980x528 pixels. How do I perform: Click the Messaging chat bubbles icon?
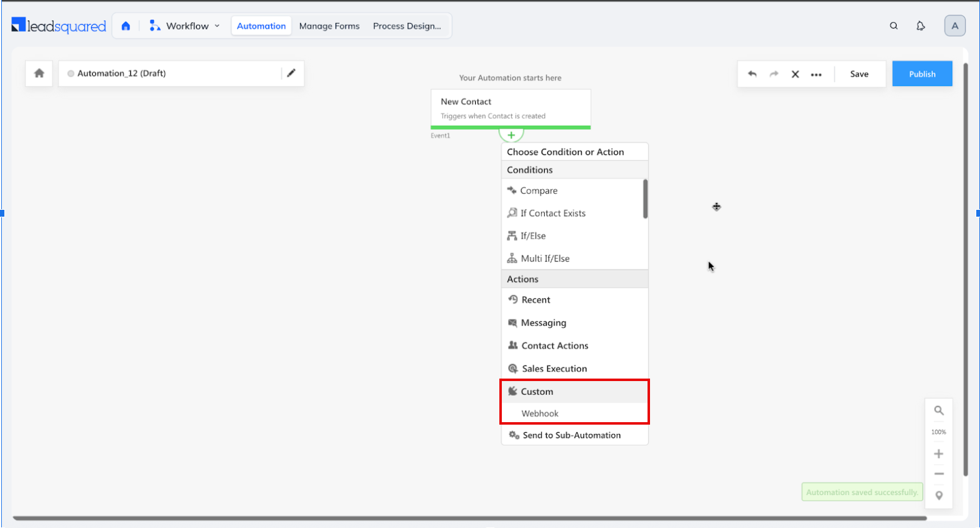coord(512,323)
